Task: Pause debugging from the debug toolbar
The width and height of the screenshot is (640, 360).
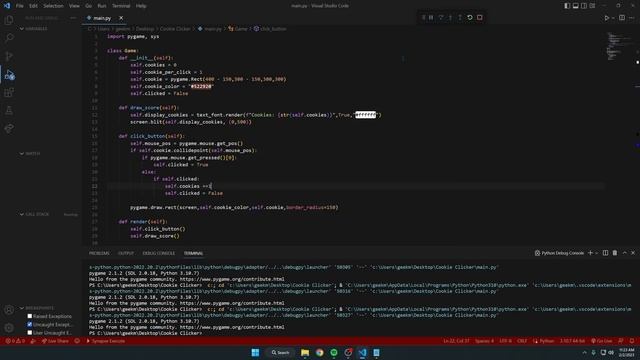Action: [431, 18]
